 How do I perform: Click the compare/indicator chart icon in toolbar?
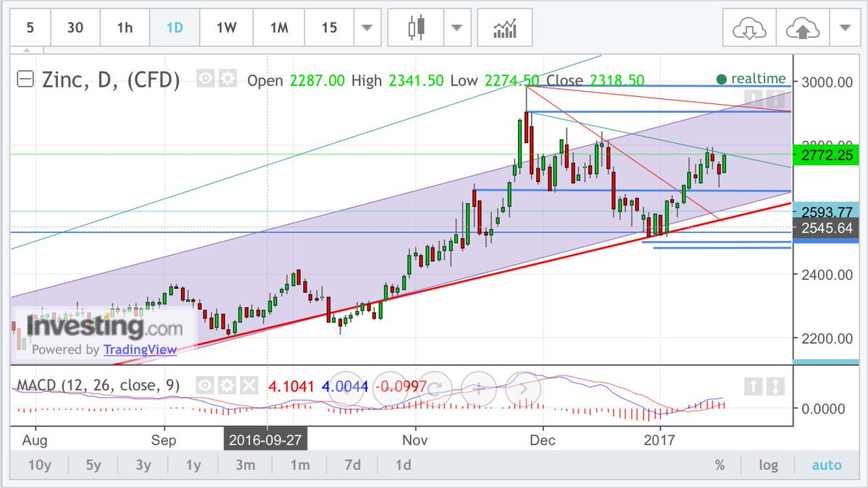[x=504, y=27]
